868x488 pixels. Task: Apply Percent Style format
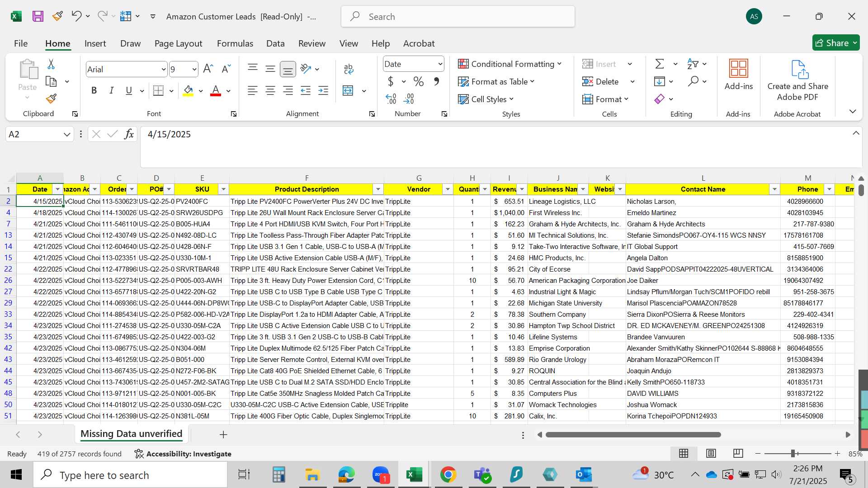(419, 82)
